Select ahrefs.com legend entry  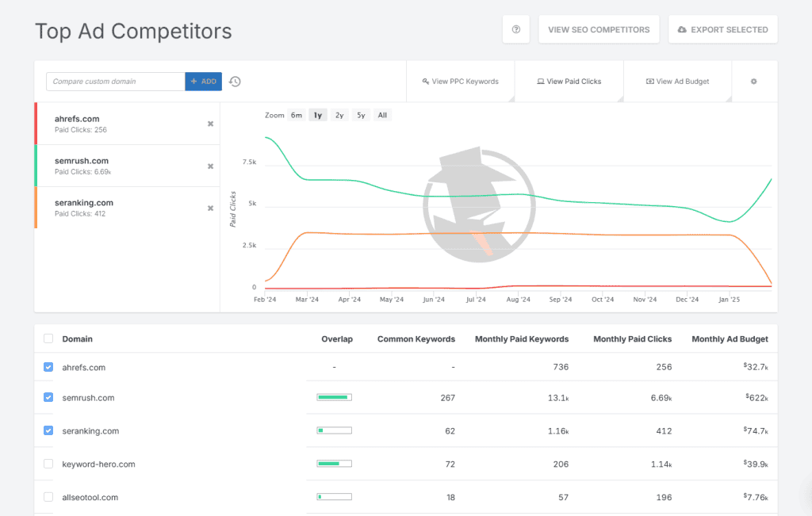[x=127, y=124]
